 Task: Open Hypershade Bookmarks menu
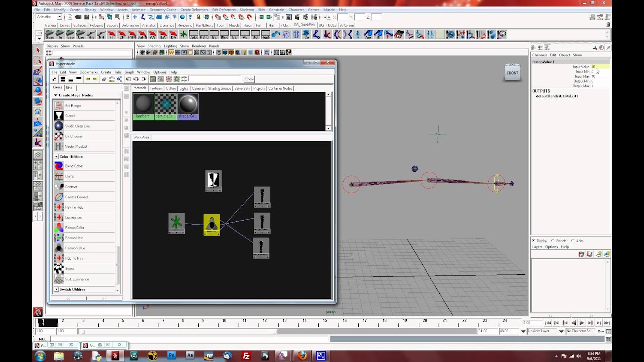(89, 72)
